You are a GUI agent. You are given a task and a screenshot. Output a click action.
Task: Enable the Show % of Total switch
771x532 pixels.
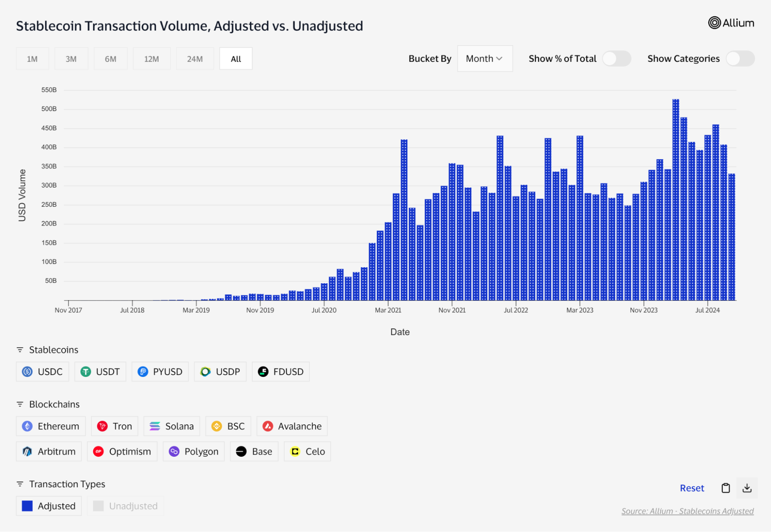point(616,59)
